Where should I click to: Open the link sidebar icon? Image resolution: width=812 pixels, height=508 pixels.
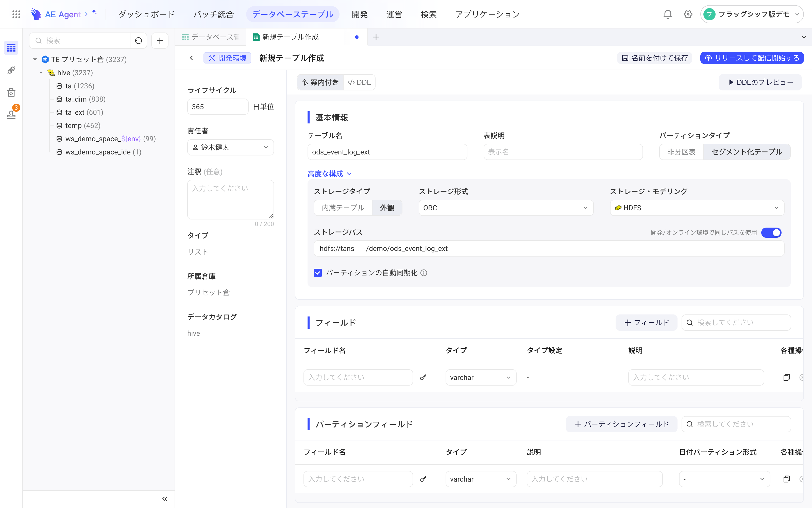tap(11, 70)
